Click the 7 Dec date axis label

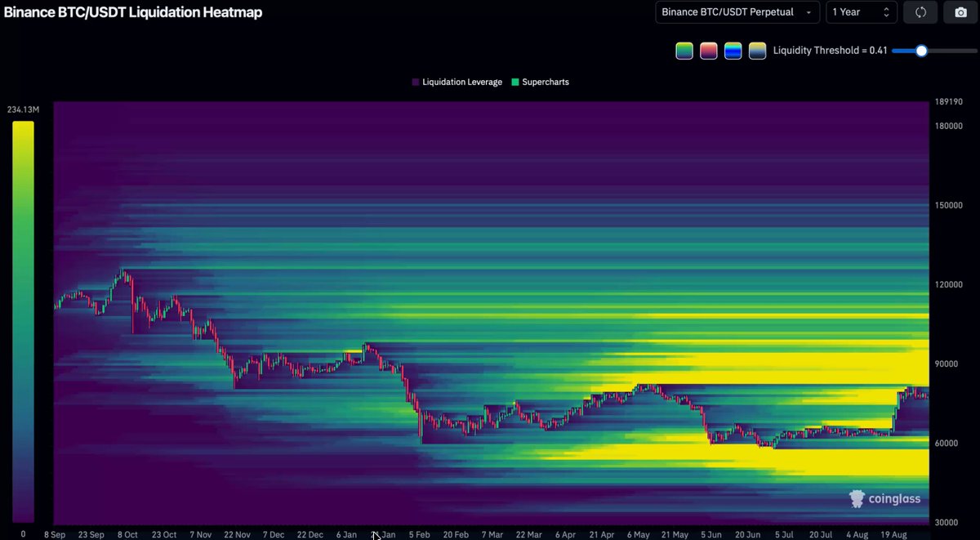pos(273,534)
